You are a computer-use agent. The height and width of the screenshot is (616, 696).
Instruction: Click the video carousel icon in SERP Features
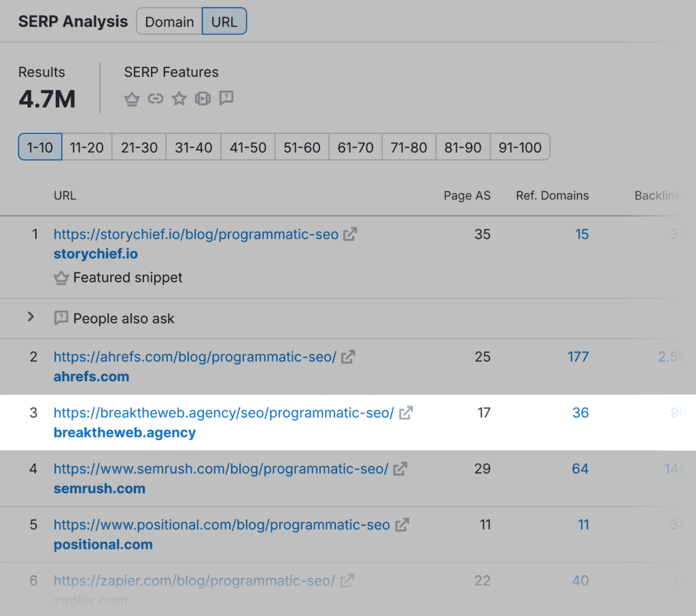tap(203, 99)
